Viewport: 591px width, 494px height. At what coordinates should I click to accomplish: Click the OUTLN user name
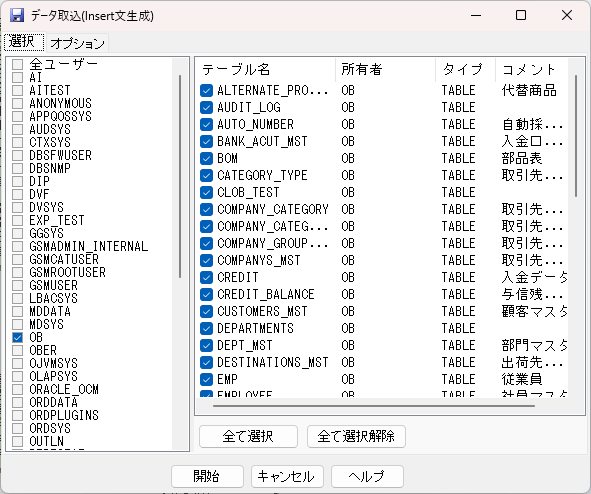click(x=46, y=441)
